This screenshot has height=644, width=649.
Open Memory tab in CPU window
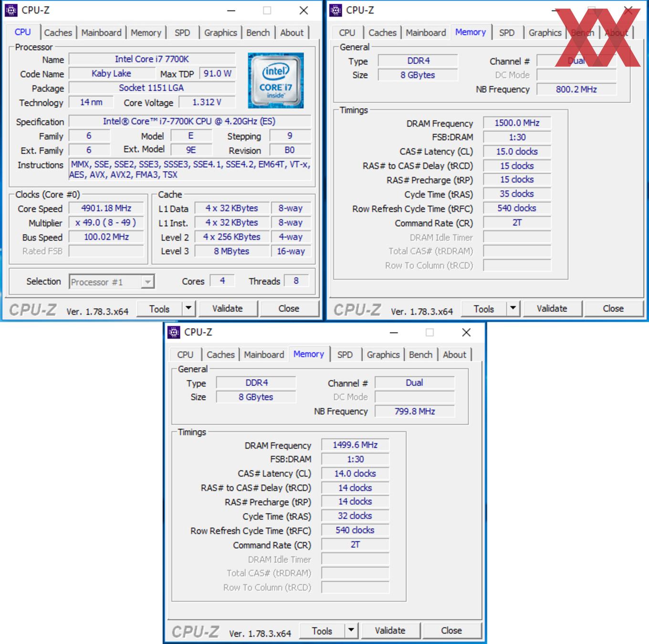point(146,32)
